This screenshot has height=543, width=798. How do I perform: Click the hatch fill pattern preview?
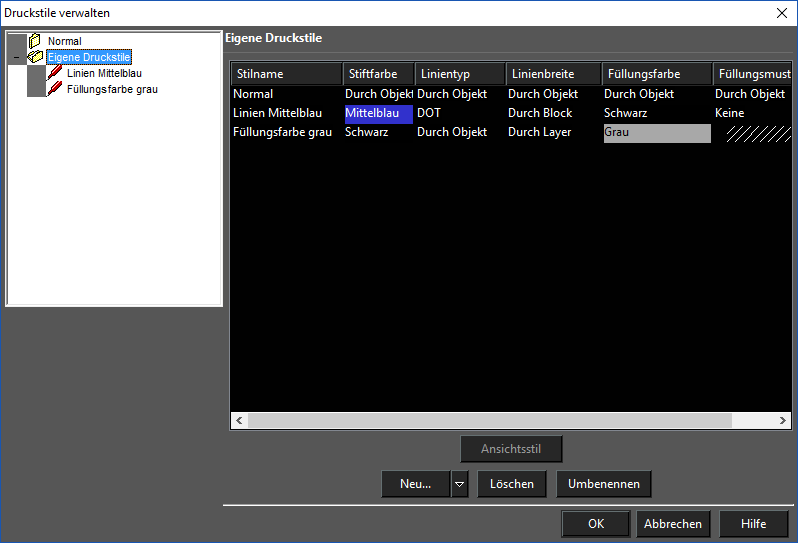(x=758, y=133)
